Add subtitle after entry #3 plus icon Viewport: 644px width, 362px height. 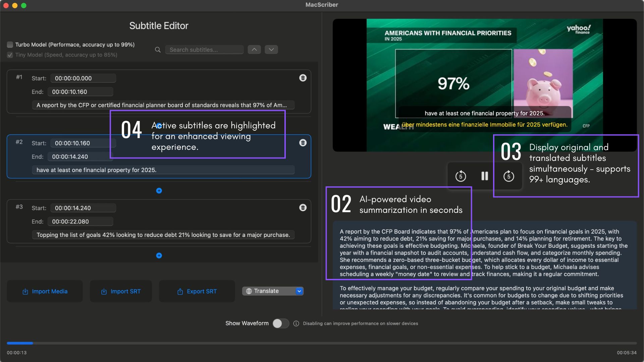pos(159,256)
